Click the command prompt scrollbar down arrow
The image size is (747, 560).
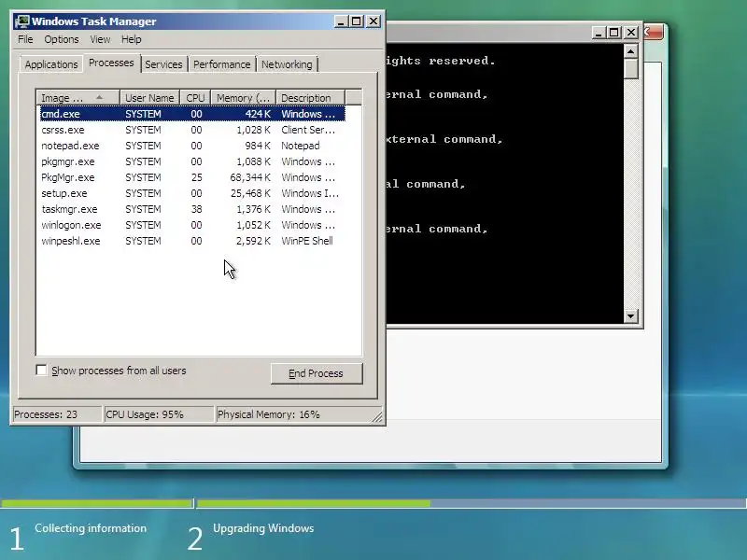[631, 315]
